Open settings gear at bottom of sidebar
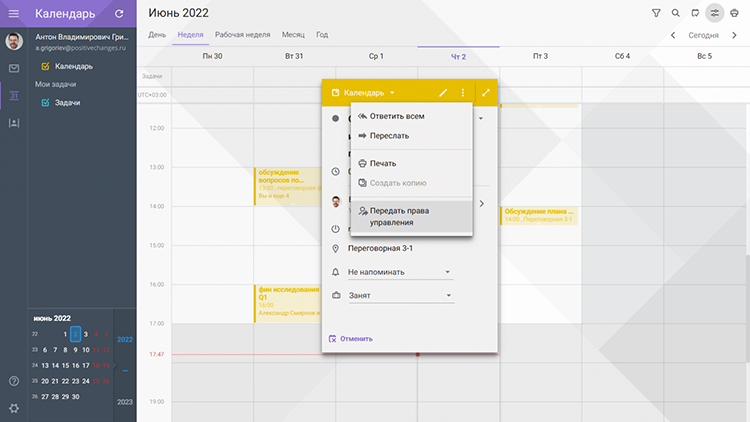750x422 pixels. (x=14, y=408)
